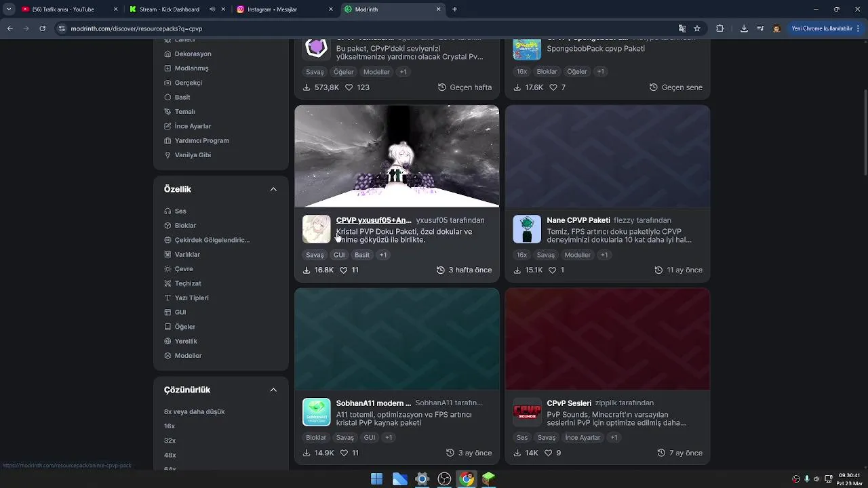Click the Bloklar filter cube icon
The width and height of the screenshot is (868, 488).
coord(167,226)
